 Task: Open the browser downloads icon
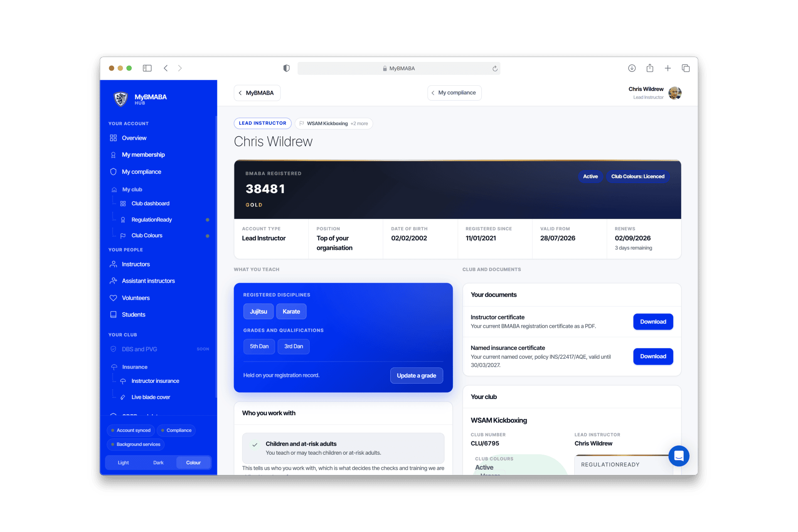coord(632,68)
